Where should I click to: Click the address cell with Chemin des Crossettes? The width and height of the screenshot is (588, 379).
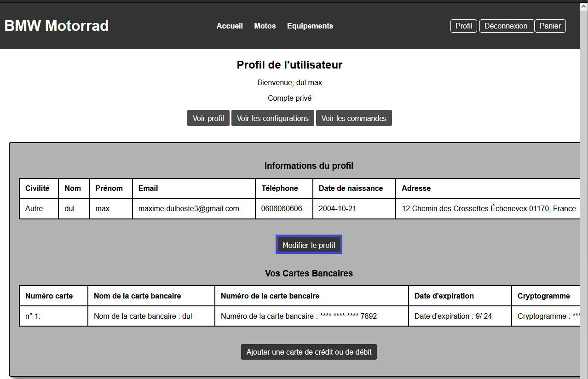(489, 208)
